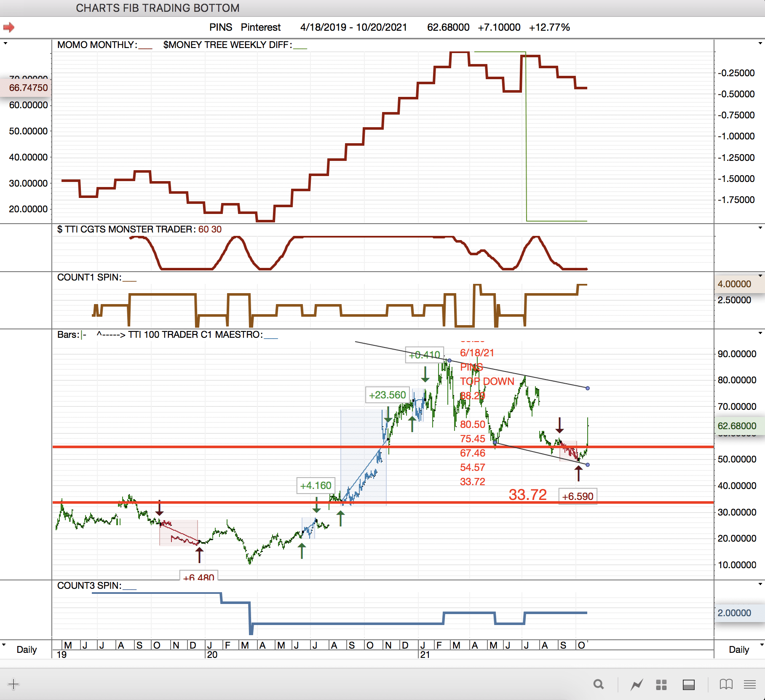Screen dimensions: 765x700
Task: Click the 90.00000 level on the price axis
Action: 737,354
